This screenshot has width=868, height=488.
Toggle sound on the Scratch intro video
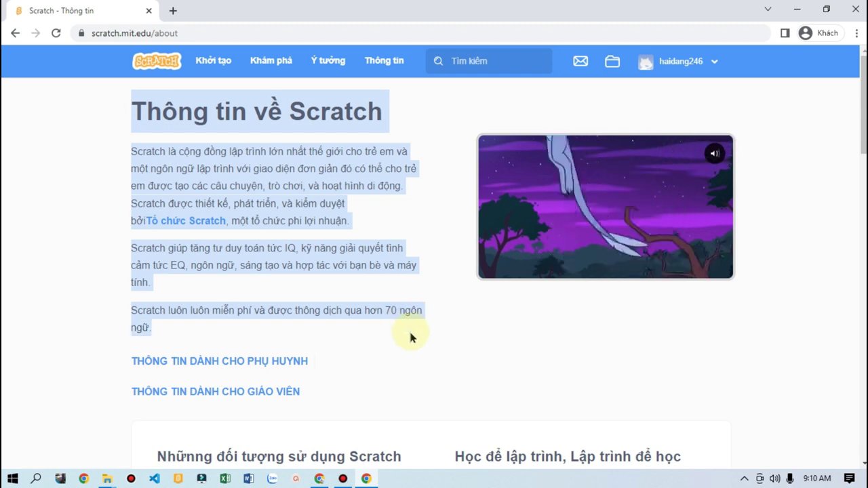tap(714, 153)
